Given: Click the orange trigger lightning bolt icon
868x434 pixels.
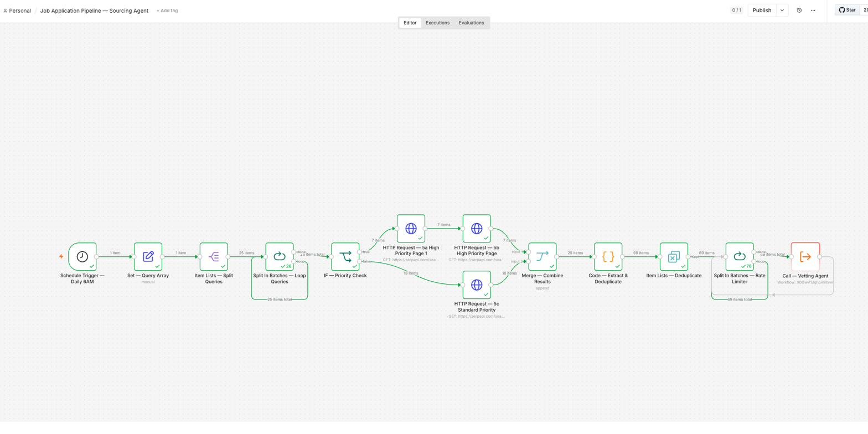Looking at the screenshot, I should [61, 257].
